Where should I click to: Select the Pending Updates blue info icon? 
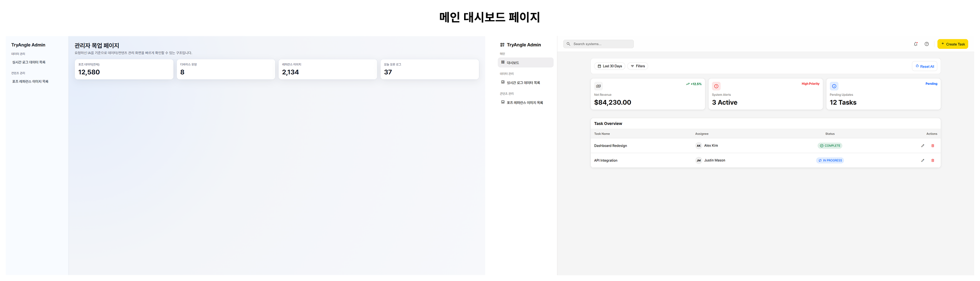coord(834,86)
